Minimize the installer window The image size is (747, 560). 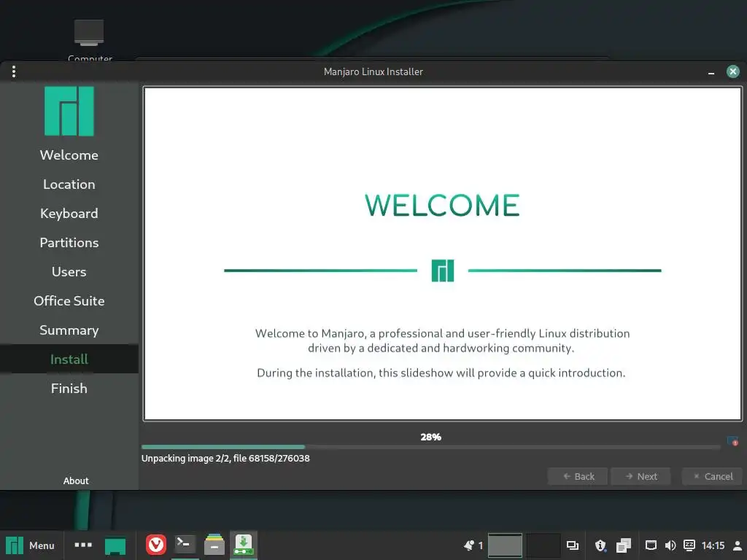click(x=711, y=72)
